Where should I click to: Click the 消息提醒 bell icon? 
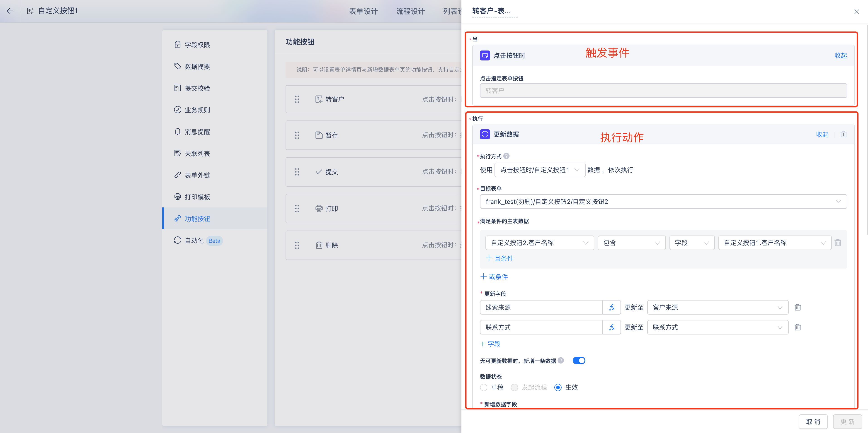coord(178,131)
